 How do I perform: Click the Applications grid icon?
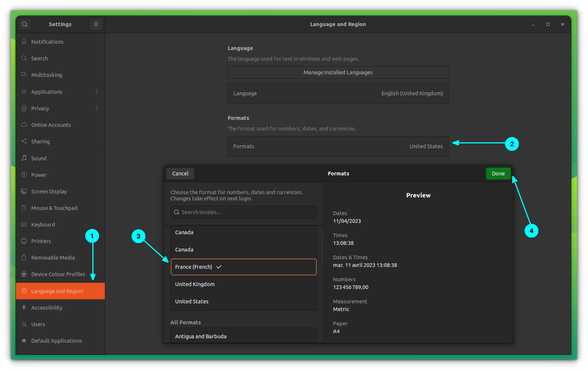point(24,92)
